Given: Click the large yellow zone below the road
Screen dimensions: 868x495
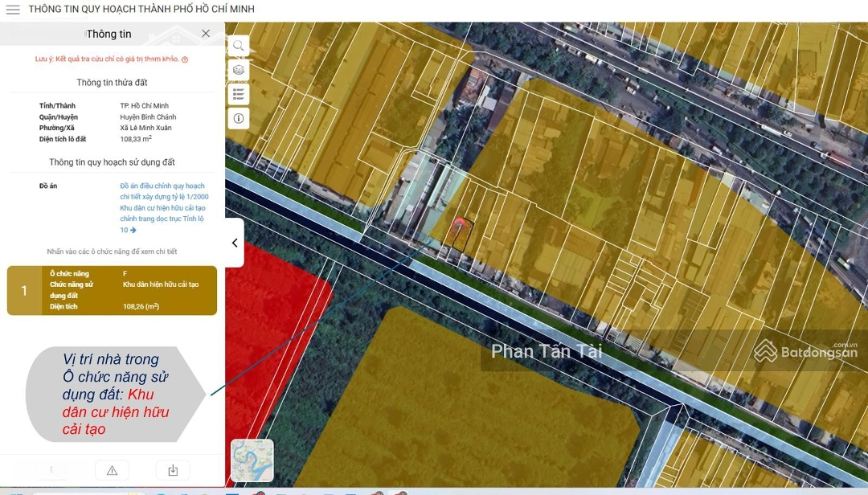Looking at the screenshot, I should click(x=482, y=402).
